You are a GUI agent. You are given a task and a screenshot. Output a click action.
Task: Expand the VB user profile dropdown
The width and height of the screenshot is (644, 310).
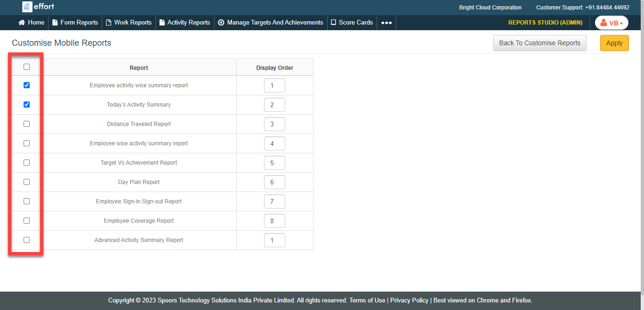[x=611, y=23]
